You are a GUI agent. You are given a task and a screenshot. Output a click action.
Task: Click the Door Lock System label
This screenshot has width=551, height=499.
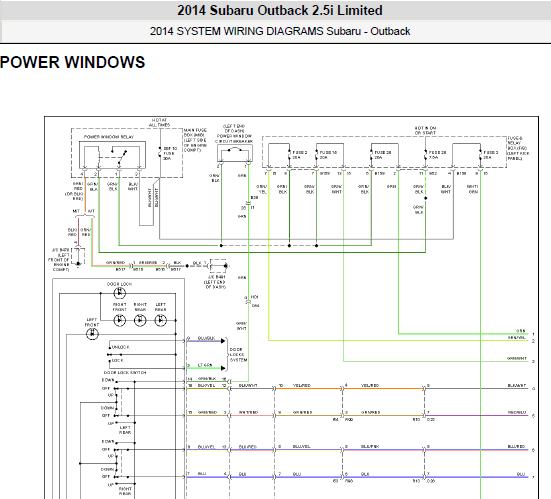pos(238,355)
